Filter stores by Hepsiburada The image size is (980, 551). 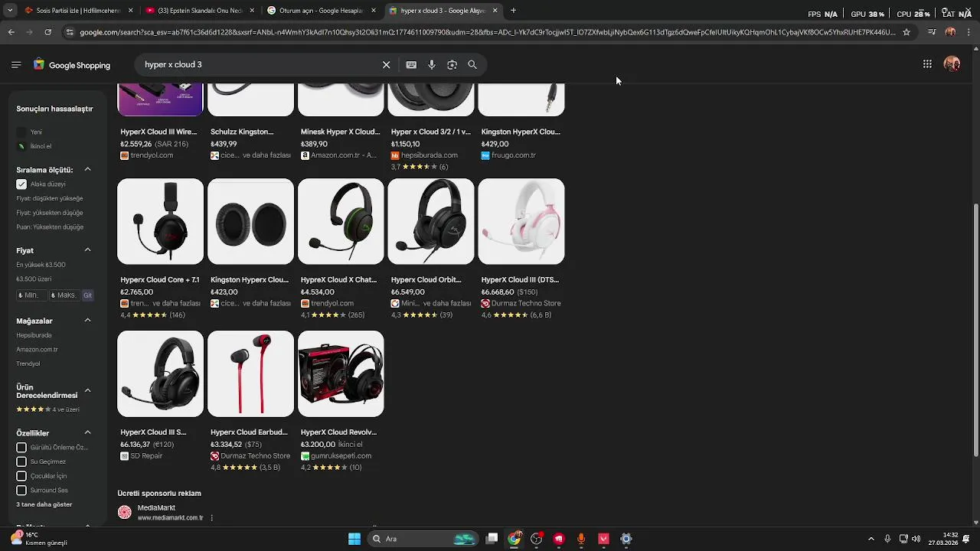(34, 335)
